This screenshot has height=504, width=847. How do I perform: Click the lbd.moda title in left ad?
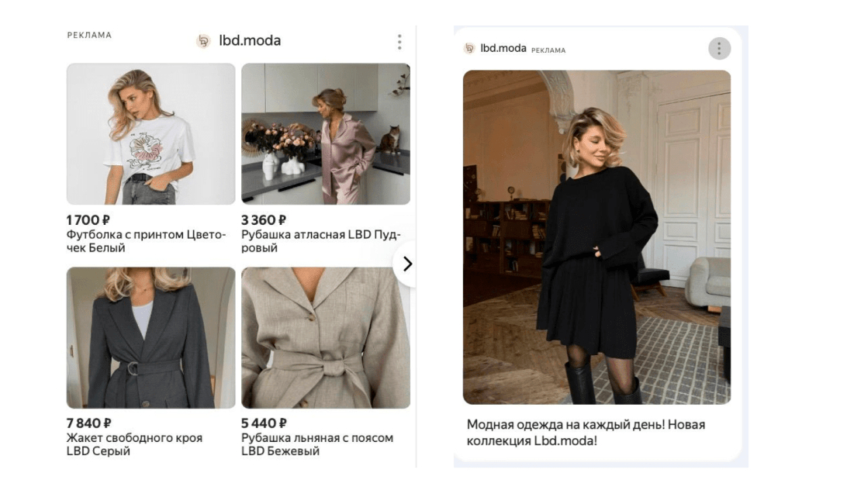coord(249,41)
